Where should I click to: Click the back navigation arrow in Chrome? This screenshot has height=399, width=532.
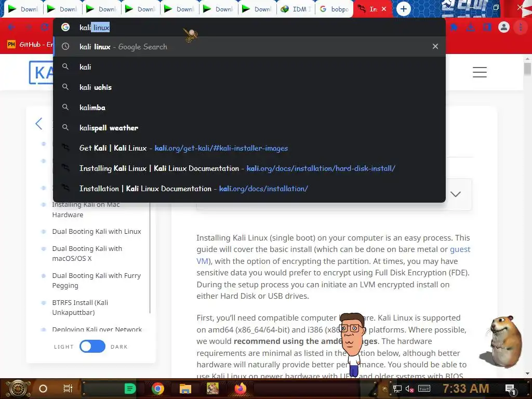pyautogui.click(x=11, y=27)
